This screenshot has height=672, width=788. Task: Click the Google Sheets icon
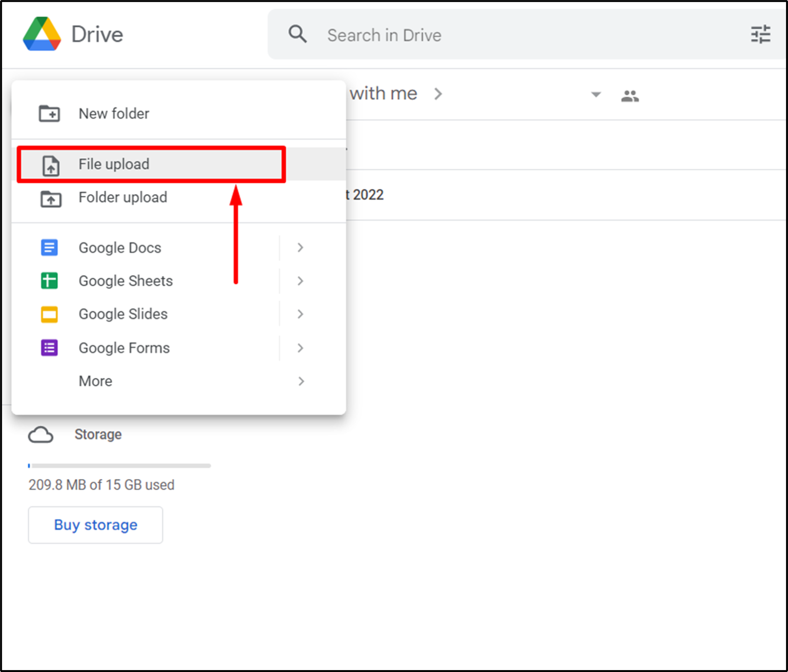[x=49, y=281]
